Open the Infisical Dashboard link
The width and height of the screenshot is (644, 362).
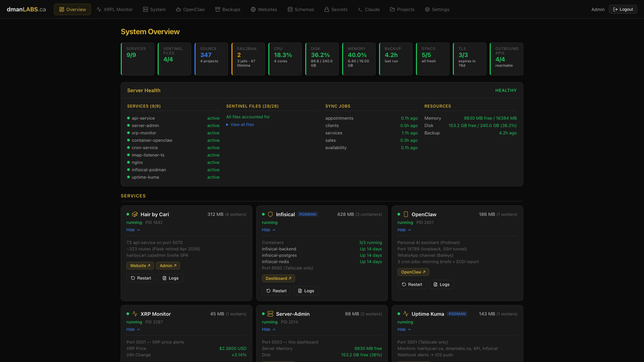pyautogui.click(x=278, y=279)
